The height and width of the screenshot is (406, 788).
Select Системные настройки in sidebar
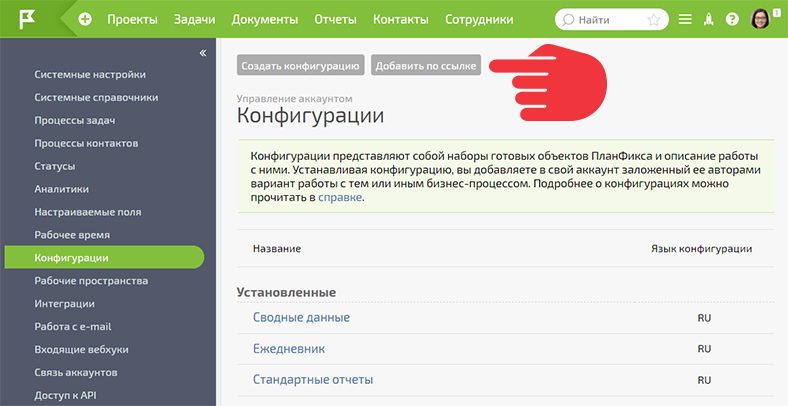[x=90, y=74]
